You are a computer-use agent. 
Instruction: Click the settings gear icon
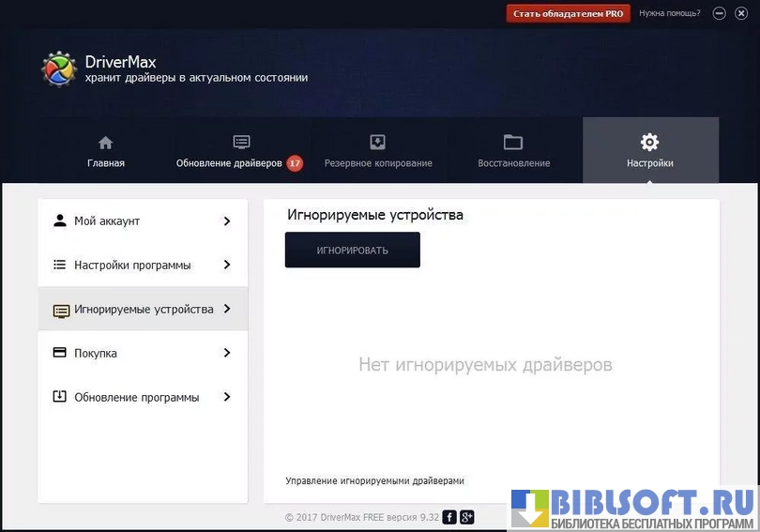point(649,143)
